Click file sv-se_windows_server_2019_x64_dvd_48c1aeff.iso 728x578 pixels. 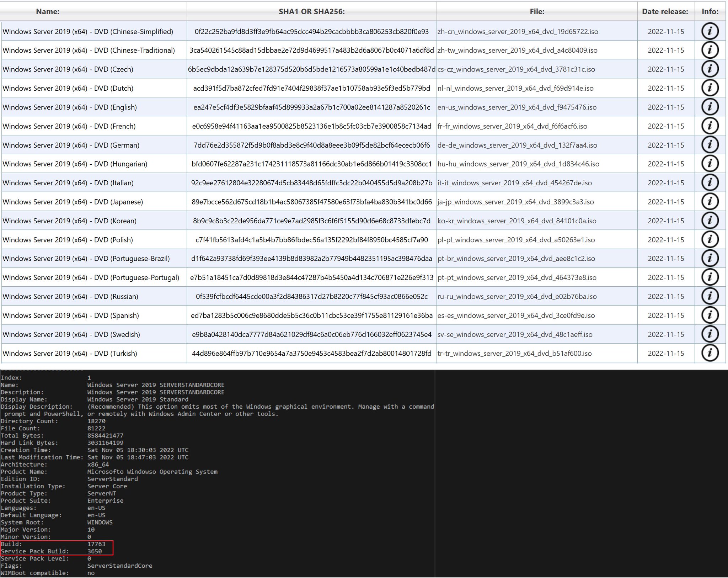coord(515,334)
